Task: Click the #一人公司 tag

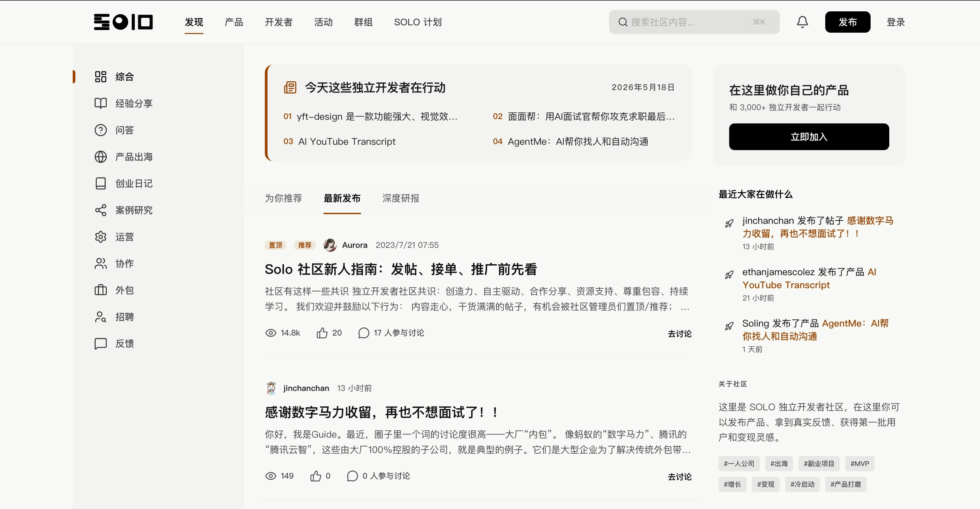Action: click(739, 464)
